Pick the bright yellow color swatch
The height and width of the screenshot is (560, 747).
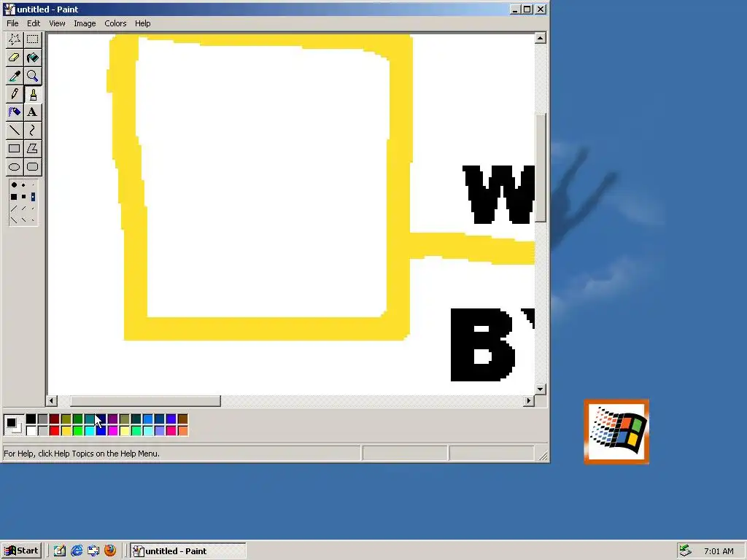(66, 431)
